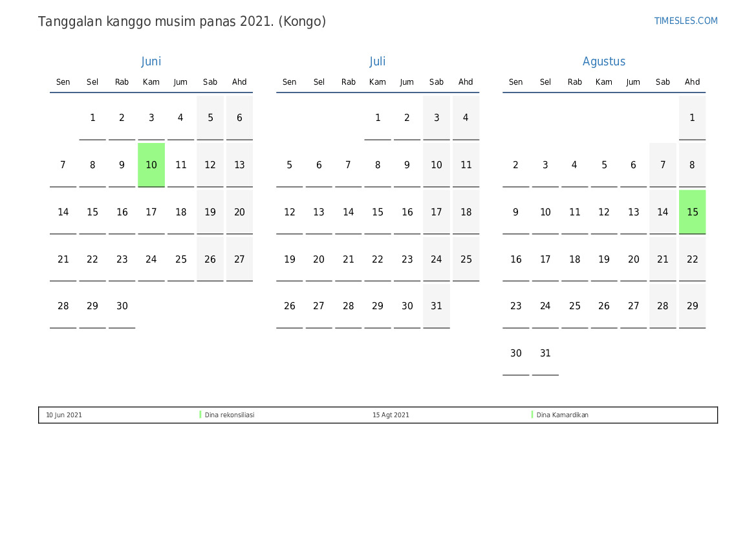This screenshot has height=535, width=756.
Task: Click the Juli month heading
Action: (x=377, y=61)
